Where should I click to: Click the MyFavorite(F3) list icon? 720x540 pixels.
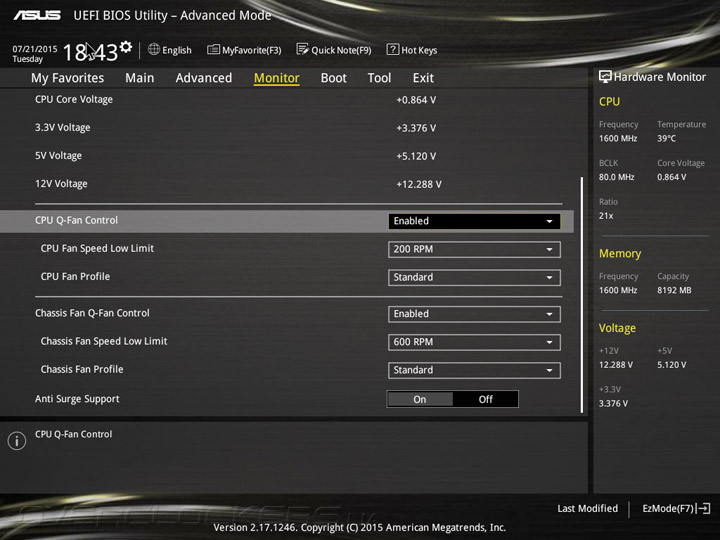click(213, 49)
